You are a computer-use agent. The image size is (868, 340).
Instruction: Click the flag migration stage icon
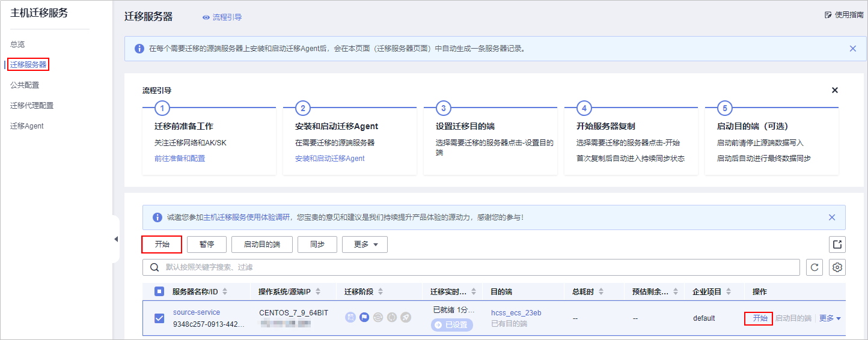364,317
